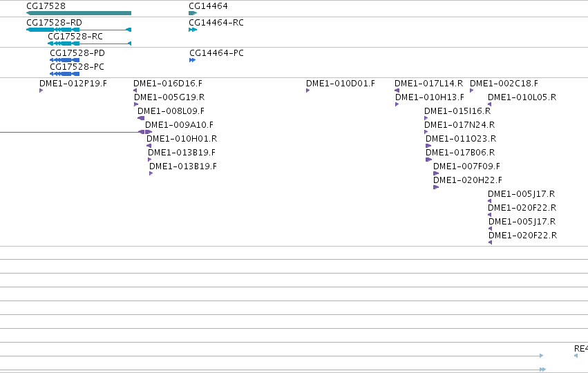This screenshot has width=588, height=373.
Task: Select the teal CG17528 gene bar
Action: 79,13
